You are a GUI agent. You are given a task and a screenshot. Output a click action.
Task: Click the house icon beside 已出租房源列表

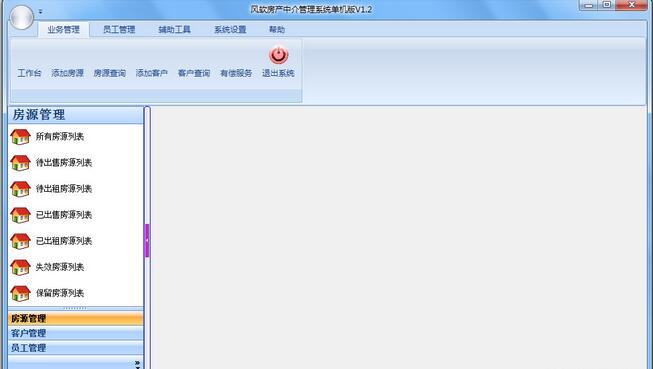[x=20, y=241]
